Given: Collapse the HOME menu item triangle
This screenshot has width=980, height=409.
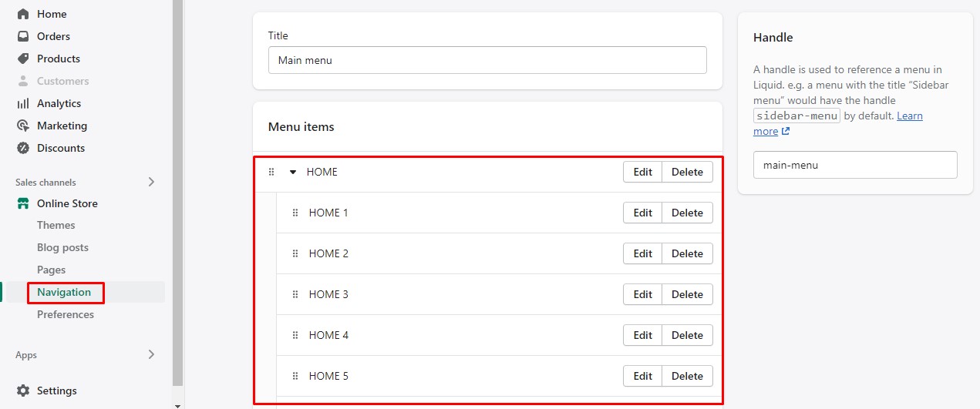Looking at the screenshot, I should 293,172.
